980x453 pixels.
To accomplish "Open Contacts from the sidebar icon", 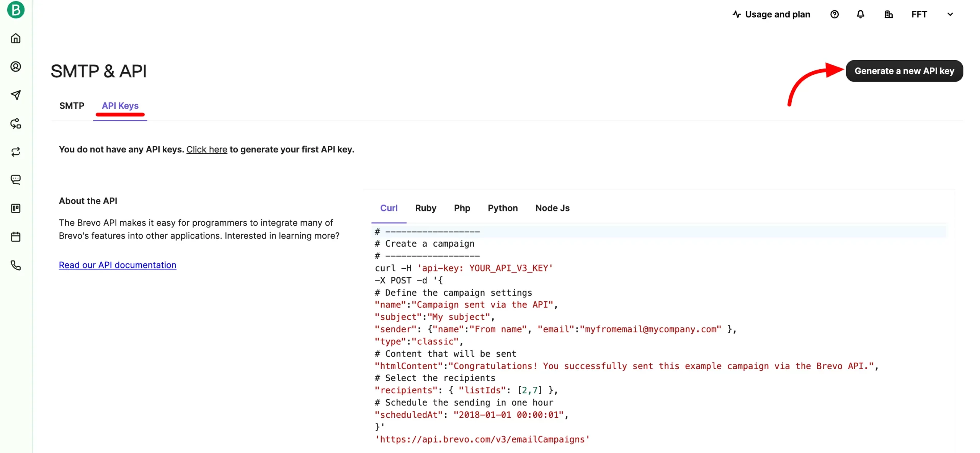I will [x=16, y=67].
